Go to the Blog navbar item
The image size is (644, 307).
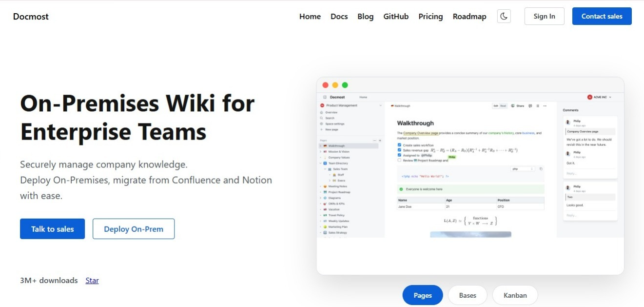pos(366,16)
